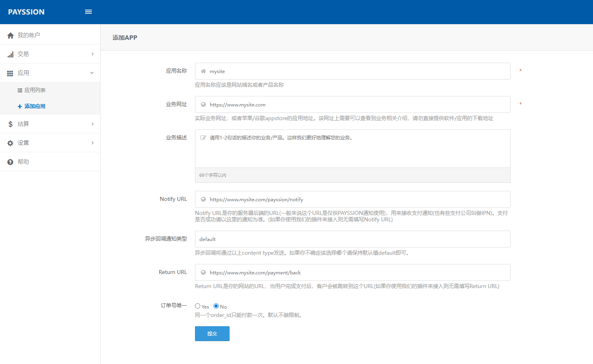
Task: Select the Yes radio for 订单号唯一
Action: (x=198, y=306)
